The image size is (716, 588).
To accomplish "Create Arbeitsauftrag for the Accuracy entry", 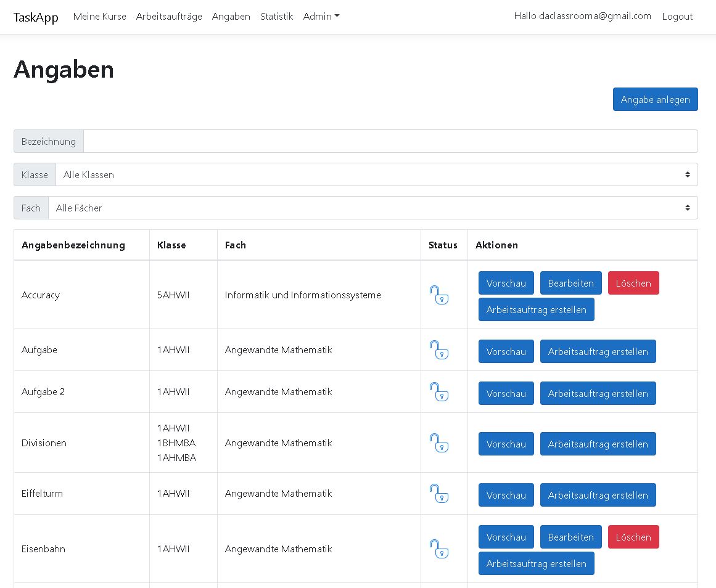I will (x=536, y=309).
